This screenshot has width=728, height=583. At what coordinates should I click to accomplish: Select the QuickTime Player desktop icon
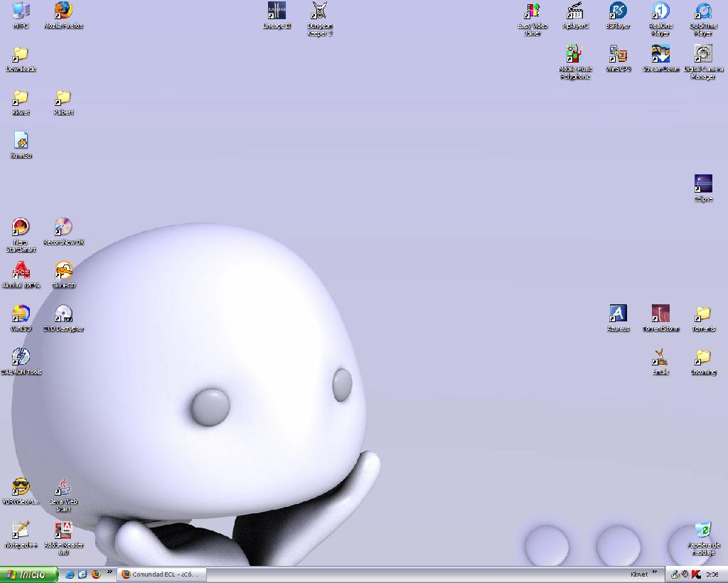(703, 11)
